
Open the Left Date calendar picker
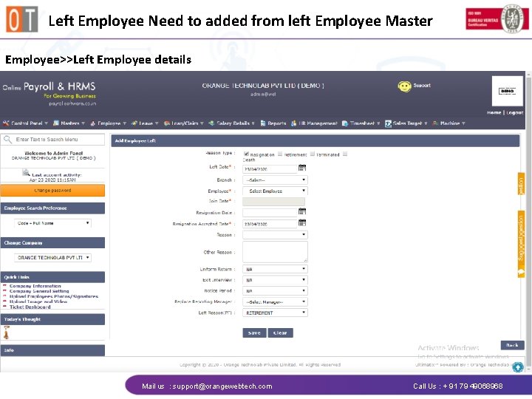(x=302, y=168)
